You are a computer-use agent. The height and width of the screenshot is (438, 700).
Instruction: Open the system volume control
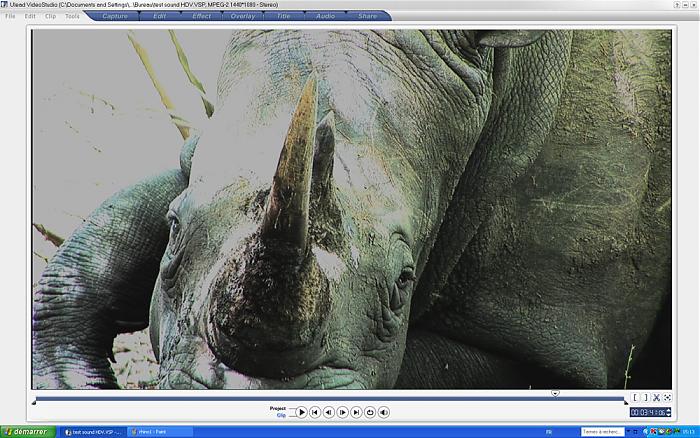[x=383, y=412]
